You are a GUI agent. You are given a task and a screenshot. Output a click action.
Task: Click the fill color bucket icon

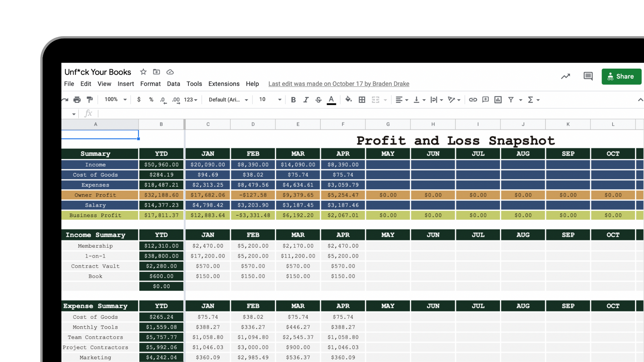point(348,100)
